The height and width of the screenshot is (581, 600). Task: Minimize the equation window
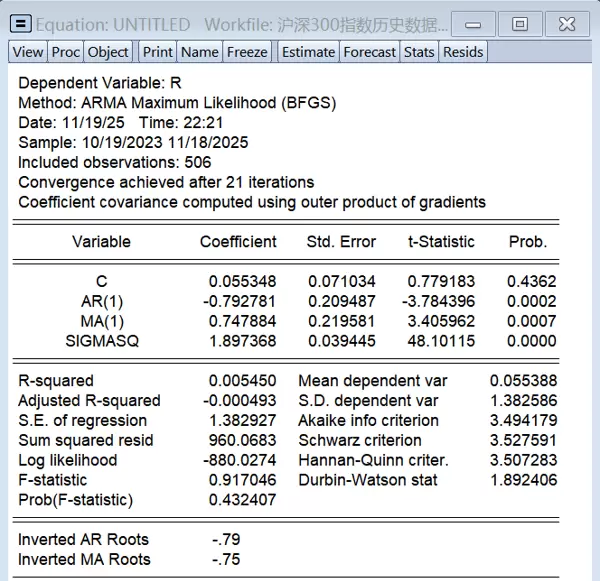(473, 24)
